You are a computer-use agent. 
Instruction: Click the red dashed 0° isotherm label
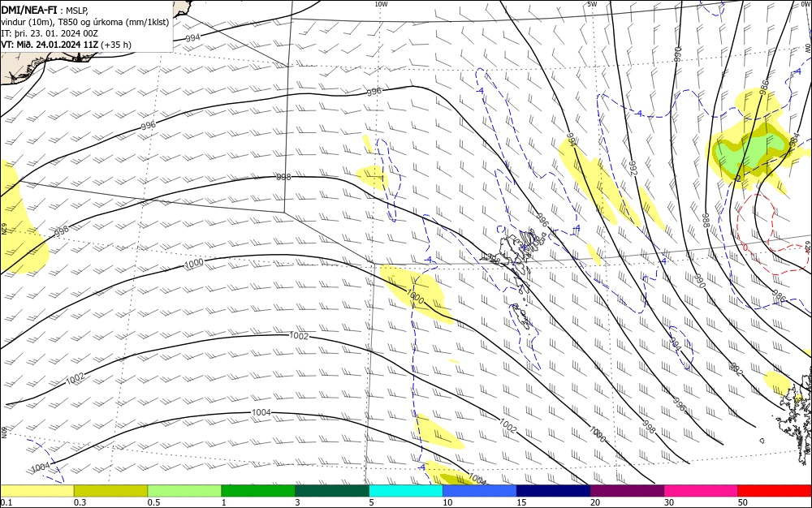pos(745,248)
